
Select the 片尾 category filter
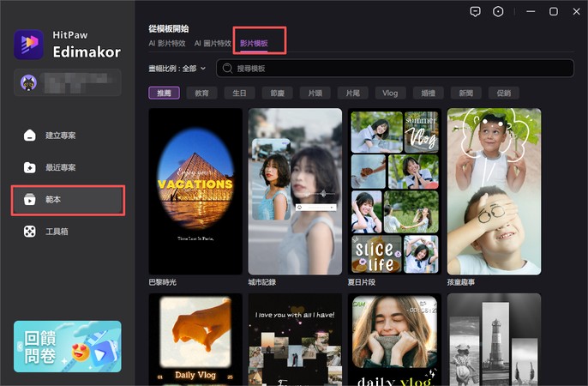(353, 93)
